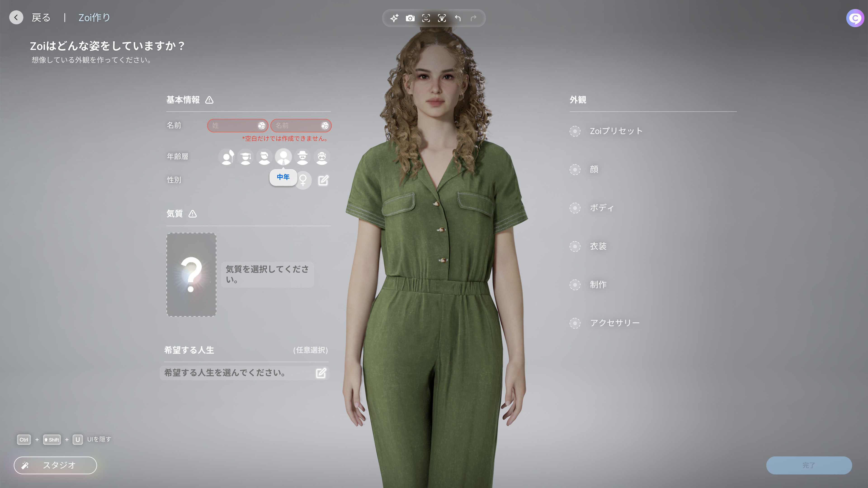Click the camera screenshot icon
868x488 pixels.
point(410,18)
